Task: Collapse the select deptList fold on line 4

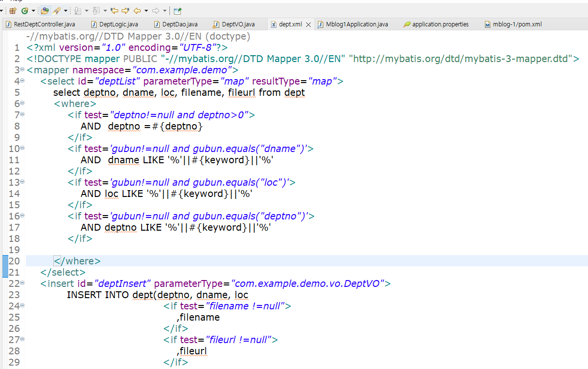Action: tap(22, 81)
